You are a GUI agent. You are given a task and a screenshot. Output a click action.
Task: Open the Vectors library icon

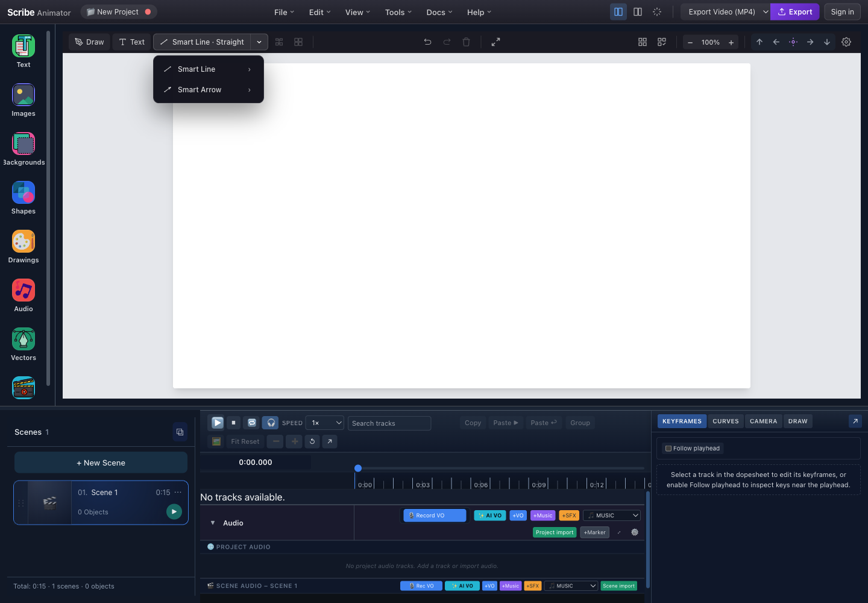(x=24, y=344)
